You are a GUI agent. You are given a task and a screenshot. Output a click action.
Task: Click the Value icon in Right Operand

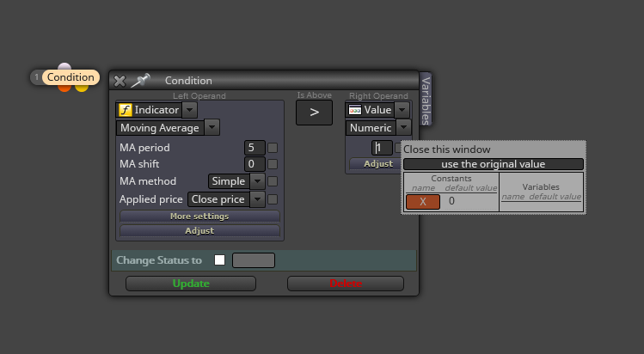click(x=355, y=110)
